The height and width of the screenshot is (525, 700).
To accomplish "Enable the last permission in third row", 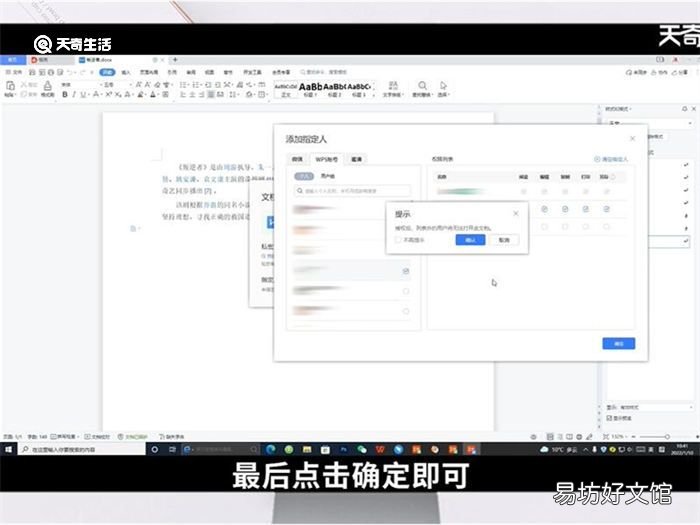I will [606, 227].
